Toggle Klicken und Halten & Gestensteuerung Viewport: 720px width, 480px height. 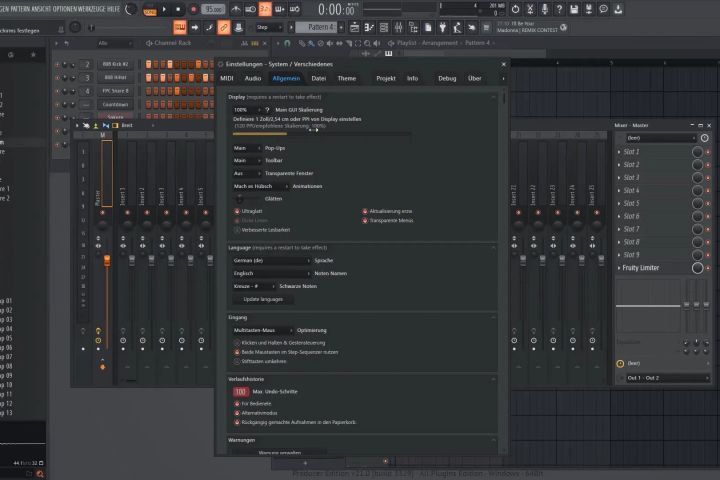click(237, 343)
